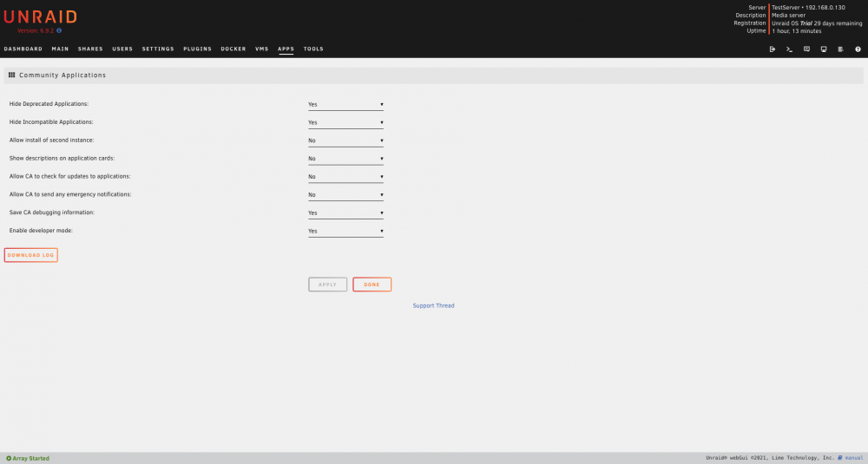Click the Lime Technology copyright text
This screenshot has height=464, width=868.
point(770,458)
